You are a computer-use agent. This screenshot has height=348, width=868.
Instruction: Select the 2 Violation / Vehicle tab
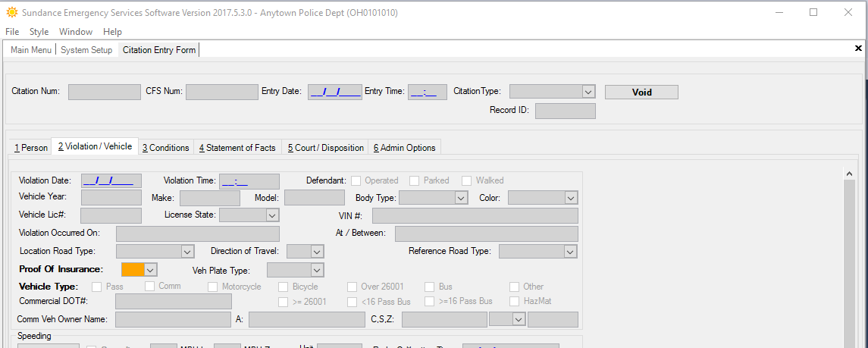point(95,146)
